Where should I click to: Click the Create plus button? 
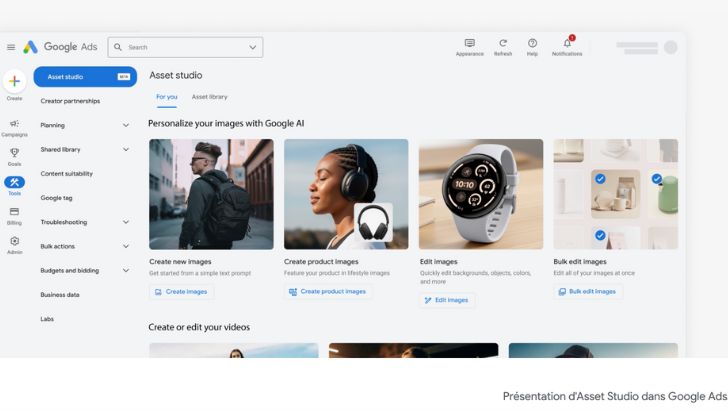click(14, 81)
